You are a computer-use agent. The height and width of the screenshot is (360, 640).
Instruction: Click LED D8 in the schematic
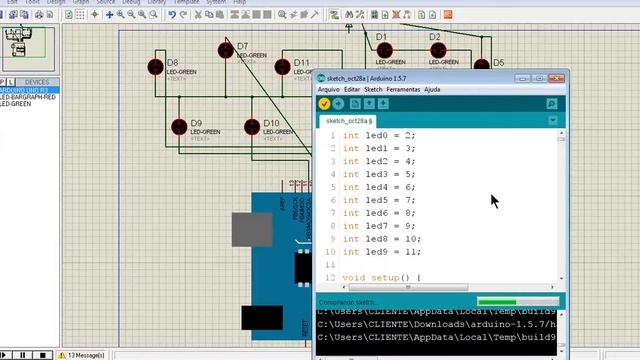156,67
